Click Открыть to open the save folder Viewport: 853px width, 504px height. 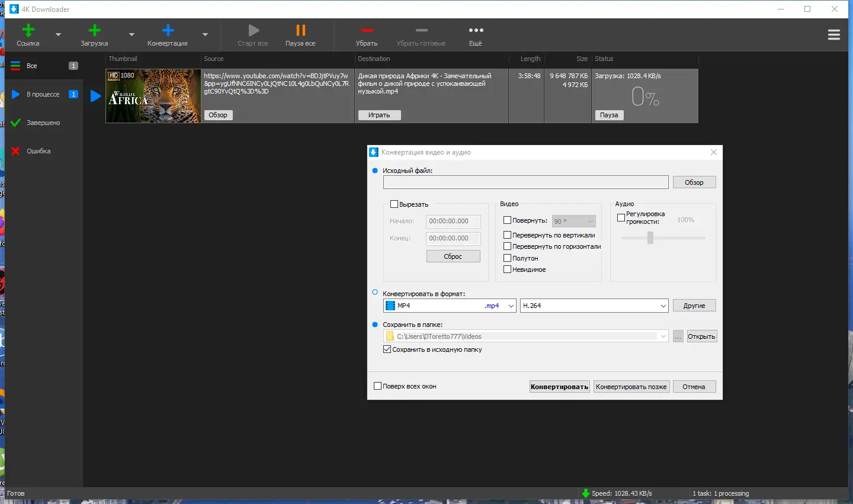[702, 336]
